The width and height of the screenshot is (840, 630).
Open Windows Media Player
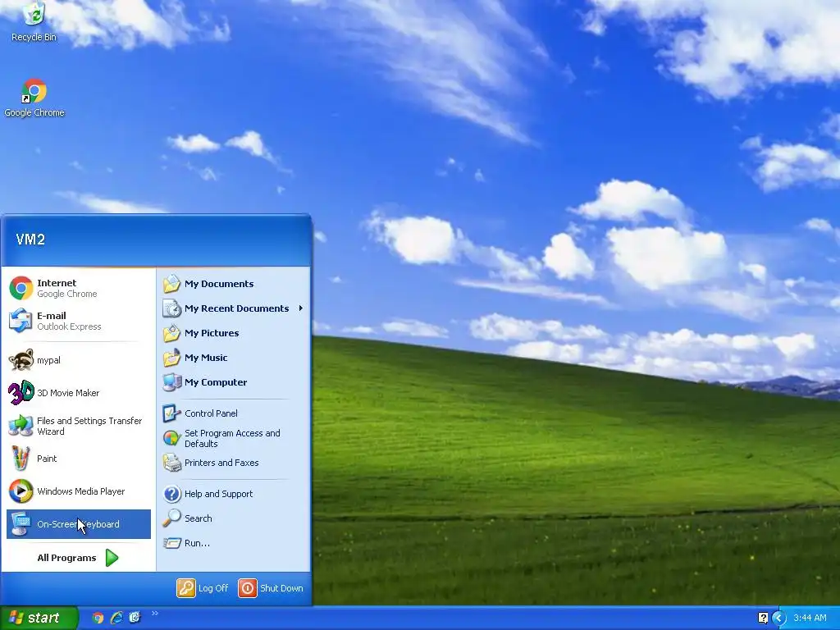click(x=78, y=491)
